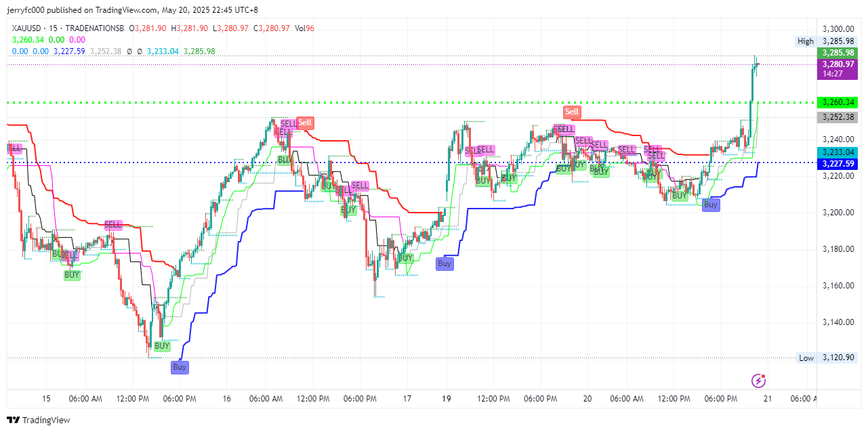Open the TradingView logo link
The height and width of the screenshot is (432, 868).
(x=39, y=420)
